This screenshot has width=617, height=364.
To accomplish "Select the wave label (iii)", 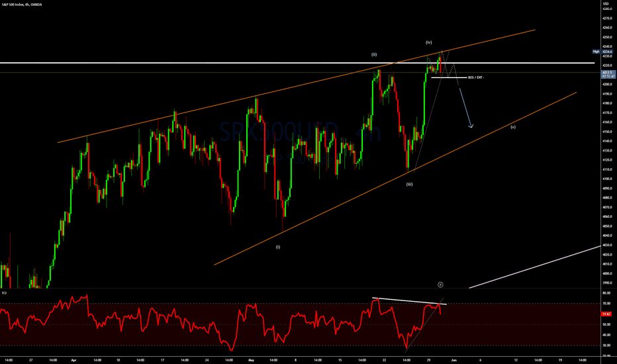I will (410, 184).
